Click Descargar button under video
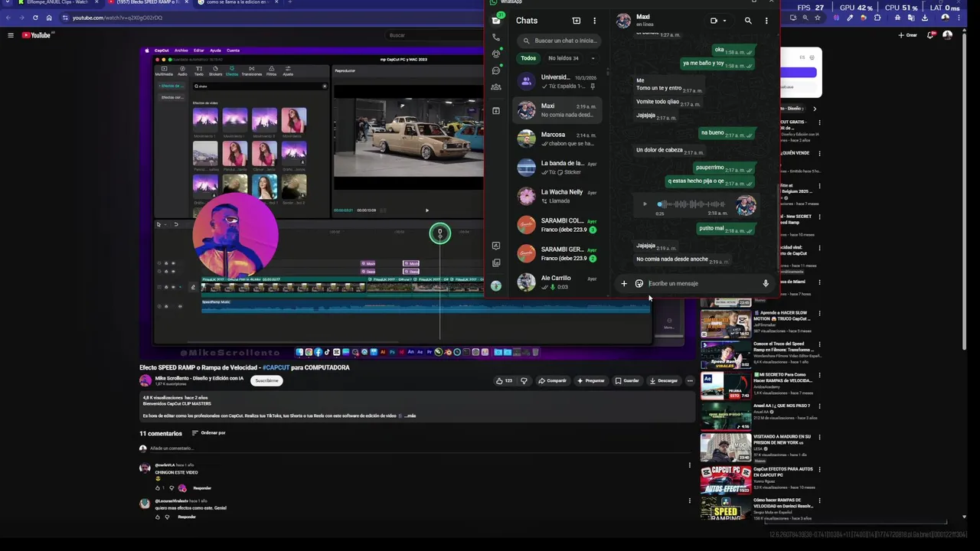Screen dimensions: 980x551 point(664,380)
